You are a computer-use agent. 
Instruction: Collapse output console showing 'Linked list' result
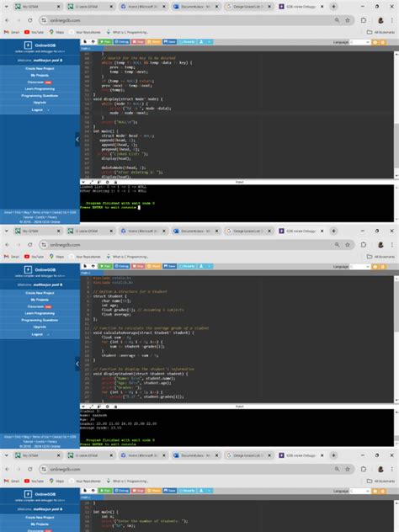point(83,182)
